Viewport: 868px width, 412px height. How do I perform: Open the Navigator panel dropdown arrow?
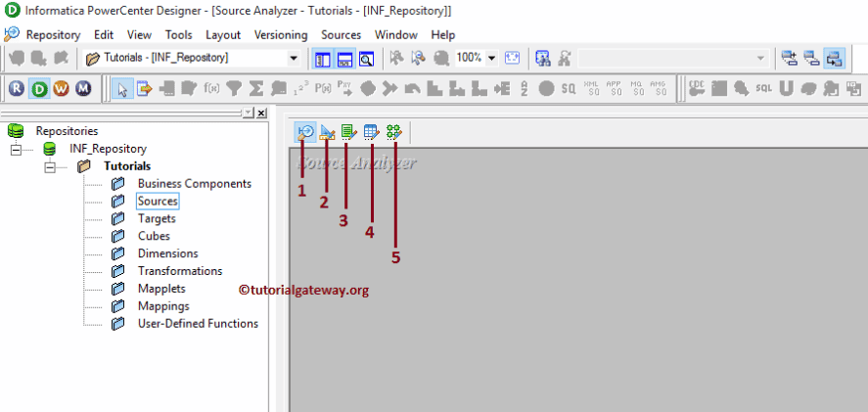248,113
